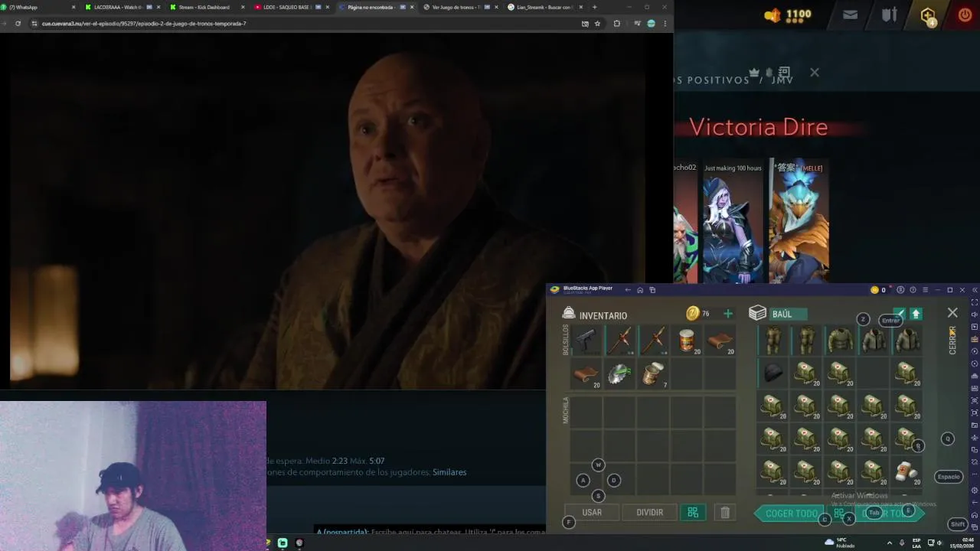Toggle inventory auto-sort grid button
The height and width of the screenshot is (551, 980).
click(x=693, y=513)
